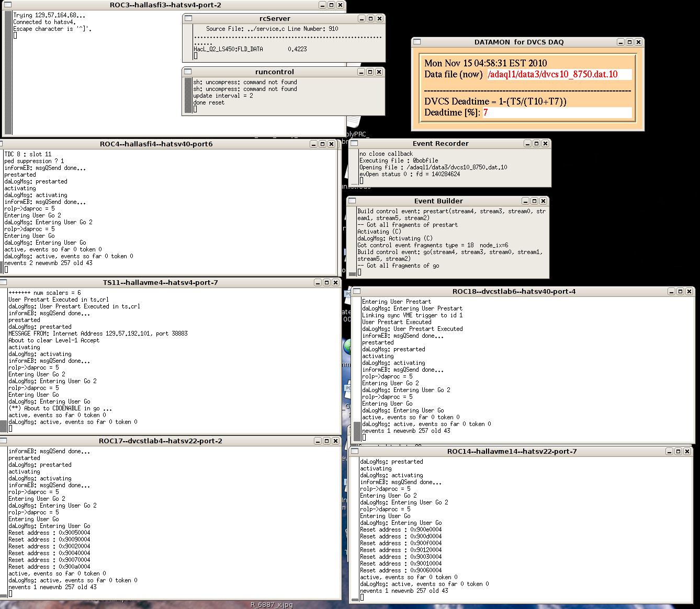700x609 pixels.
Task: Maximize the TS11 hallavme4 window
Action: (x=326, y=282)
